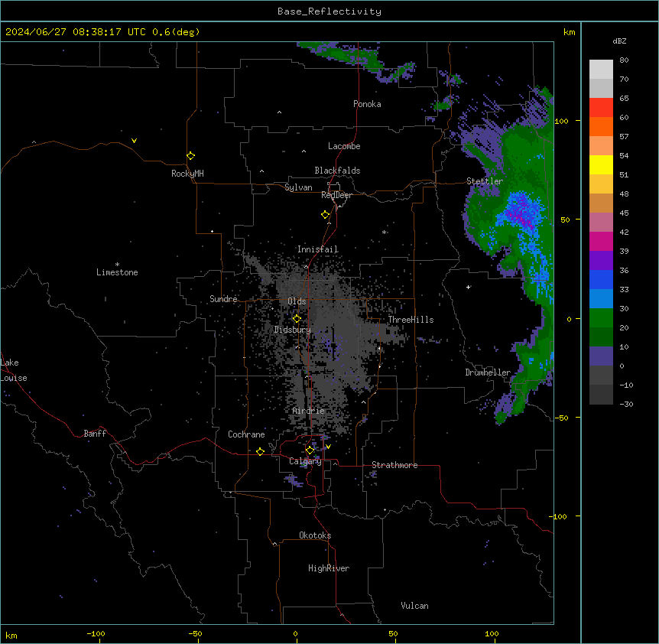
Task: Click the yellow V marker northeast of Calgary
Action: tap(328, 447)
